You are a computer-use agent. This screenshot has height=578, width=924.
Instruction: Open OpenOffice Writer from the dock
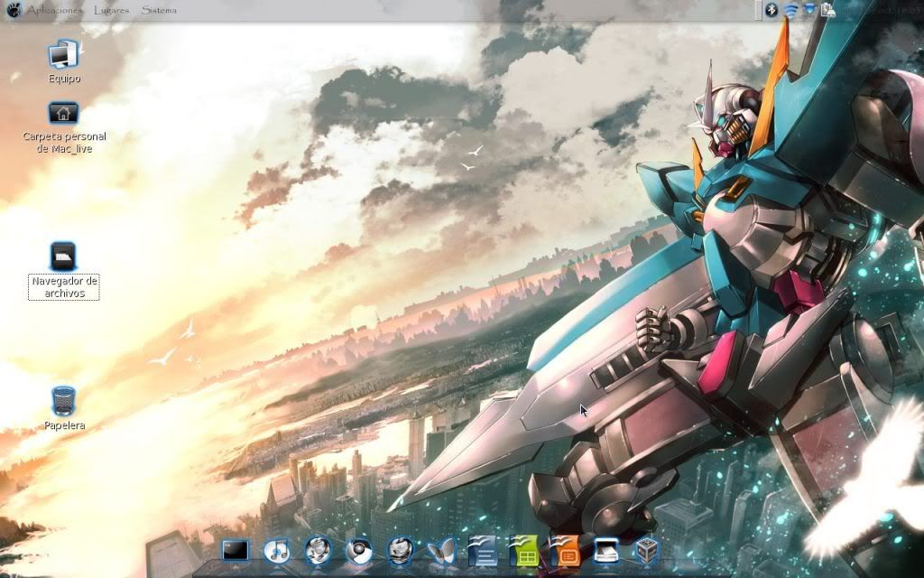click(x=483, y=551)
